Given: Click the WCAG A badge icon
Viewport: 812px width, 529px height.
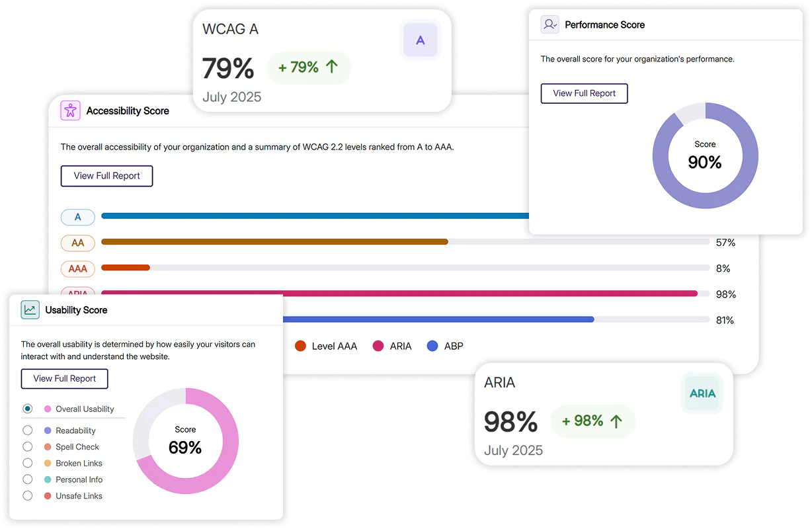Looking at the screenshot, I should (x=420, y=40).
